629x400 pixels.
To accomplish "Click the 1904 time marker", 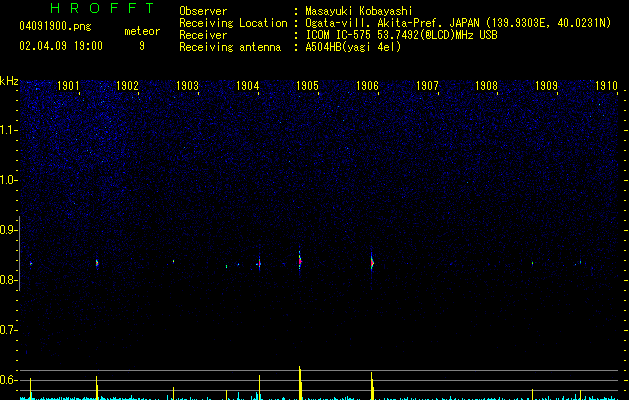I will coord(248,86).
